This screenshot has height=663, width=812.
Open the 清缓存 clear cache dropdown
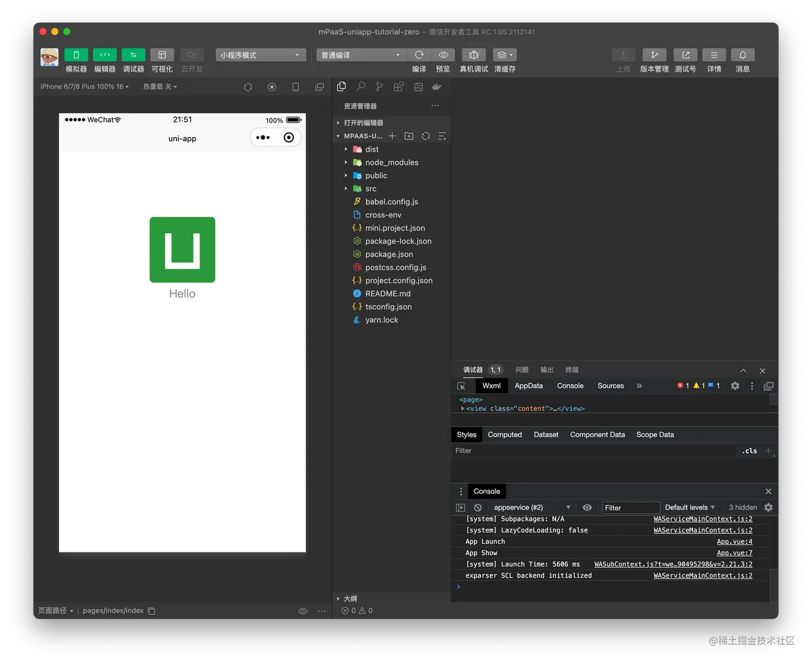coord(505,55)
